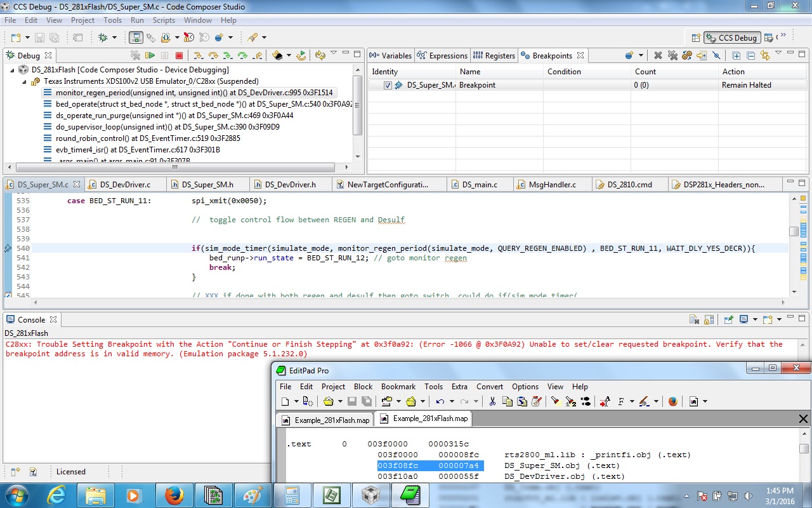Open the Run menu in Code Composer Studio
The width and height of the screenshot is (812, 508).
137,20
